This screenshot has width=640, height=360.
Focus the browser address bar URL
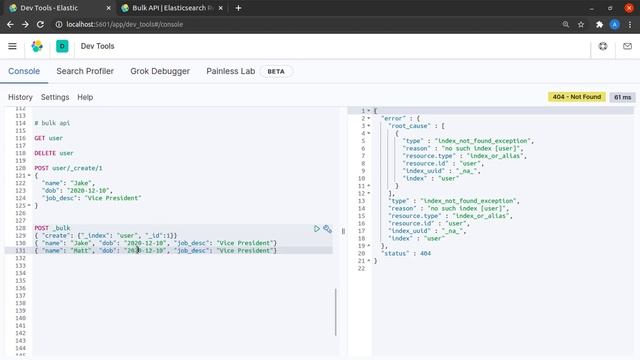124,24
